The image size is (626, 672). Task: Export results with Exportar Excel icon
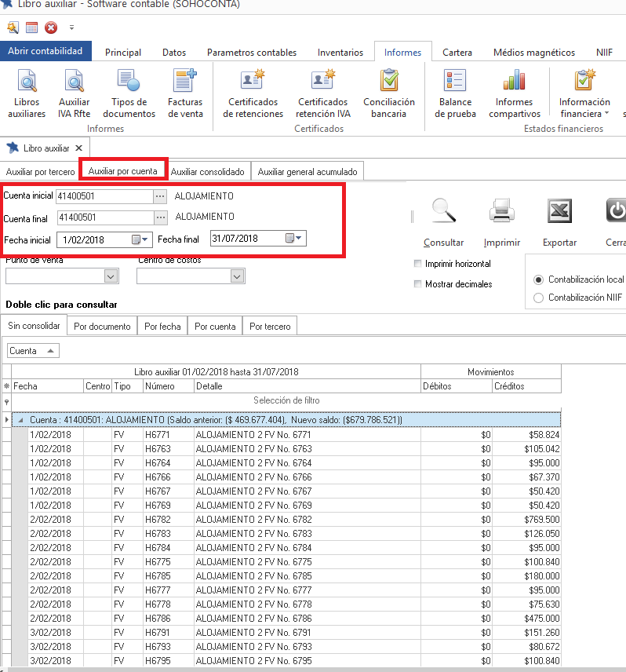[x=559, y=211]
